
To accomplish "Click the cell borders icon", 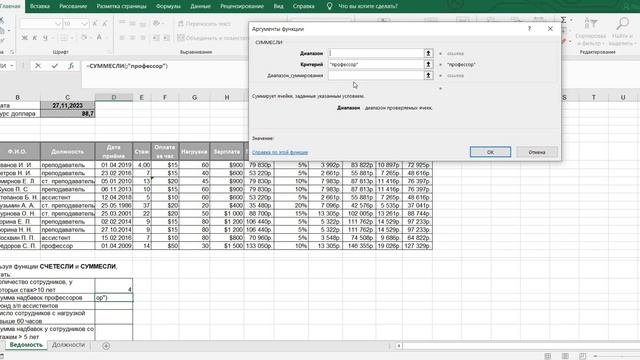I will (x=64, y=38).
